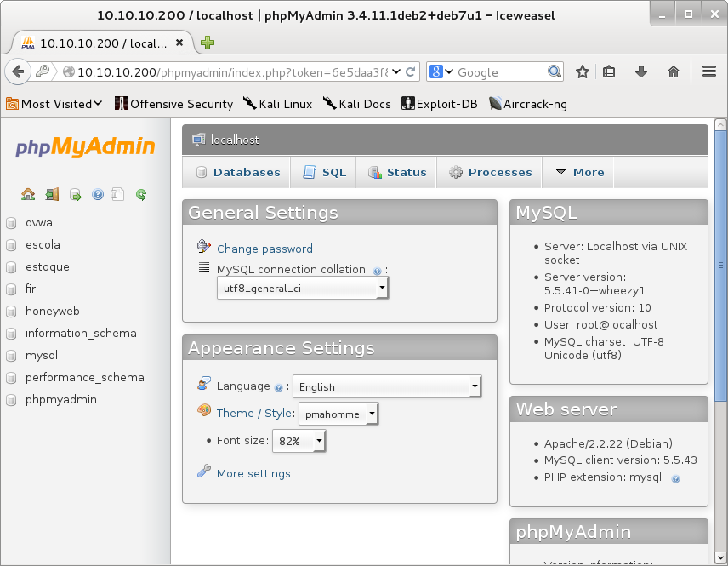Go to phpMyAdmin Home icon in sidebar
Viewport: 728px width, 566px height.
click(28, 194)
